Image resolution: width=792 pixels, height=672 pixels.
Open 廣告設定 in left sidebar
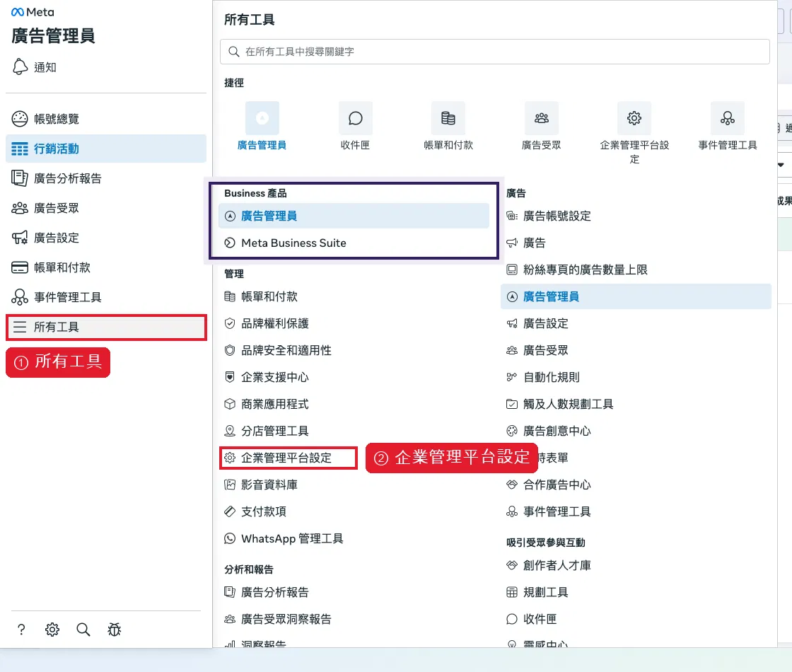click(105, 238)
